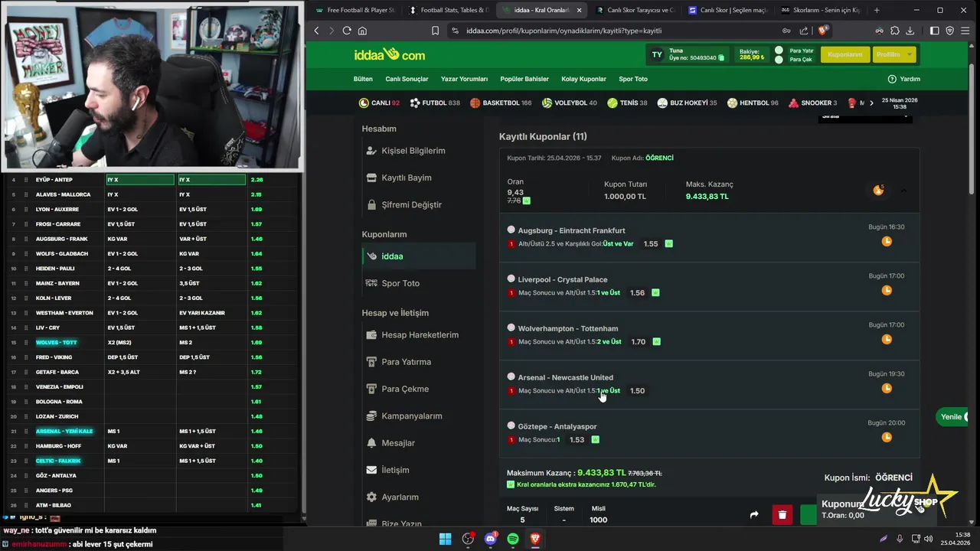Open volume control in system tray
The image size is (980, 551).
(x=928, y=539)
